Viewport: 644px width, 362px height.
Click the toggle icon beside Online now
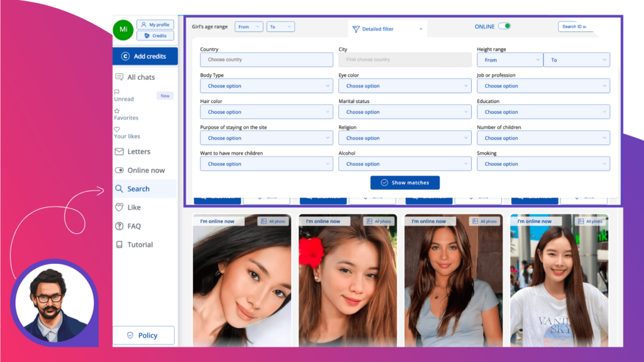(119, 170)
